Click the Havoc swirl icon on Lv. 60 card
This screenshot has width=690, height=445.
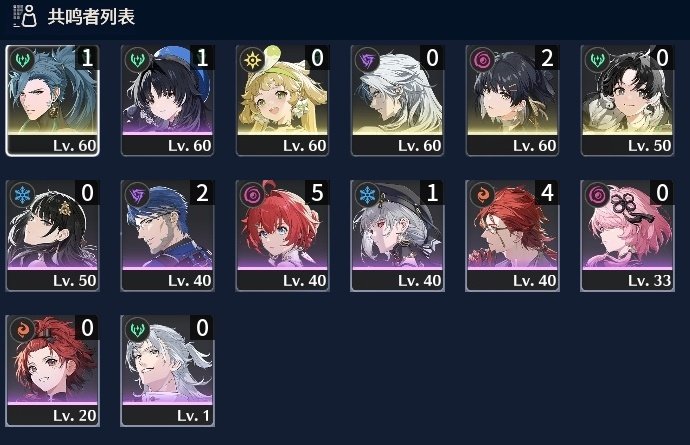(x=483, y=59)
